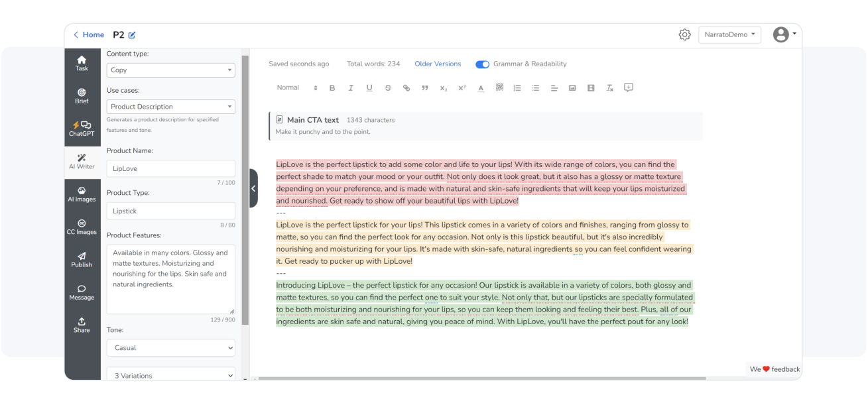The image size is (868, 403).
Task: Insert a blockquote
Action: [425, 88]
